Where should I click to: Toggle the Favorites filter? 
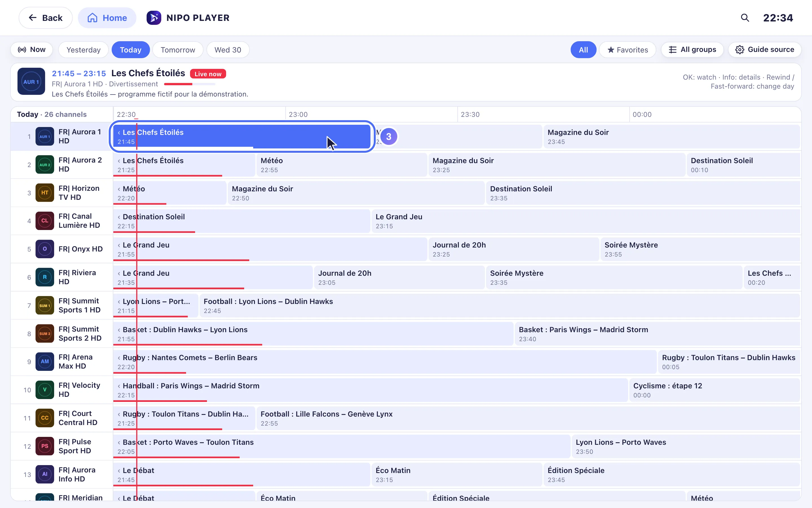click(627, 50)
